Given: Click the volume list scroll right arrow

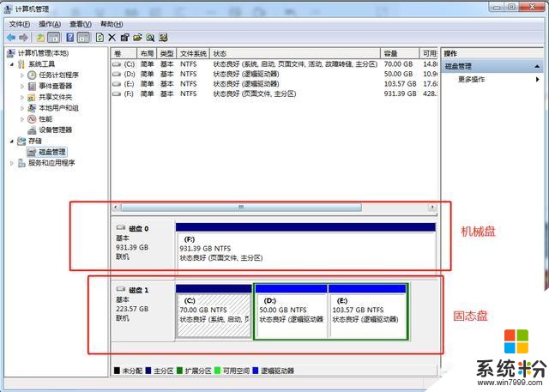Looking at the screenshot, I should 432,208.
